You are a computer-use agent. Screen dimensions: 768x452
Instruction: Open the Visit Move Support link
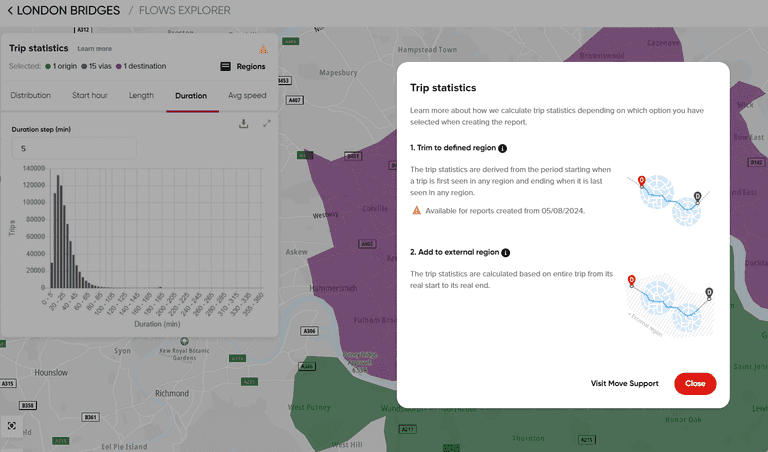(x=624, y=384)
